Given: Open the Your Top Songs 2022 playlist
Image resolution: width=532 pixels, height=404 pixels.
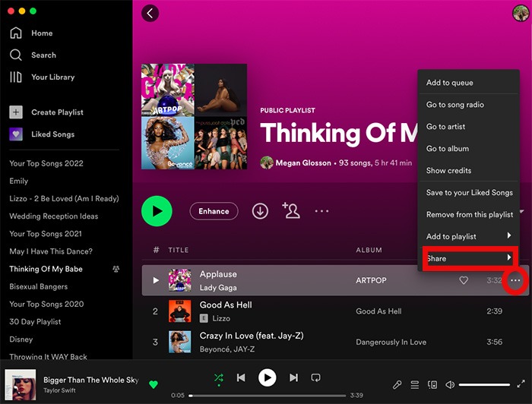Looking at the screenshot, I should [x=46, y=163].
